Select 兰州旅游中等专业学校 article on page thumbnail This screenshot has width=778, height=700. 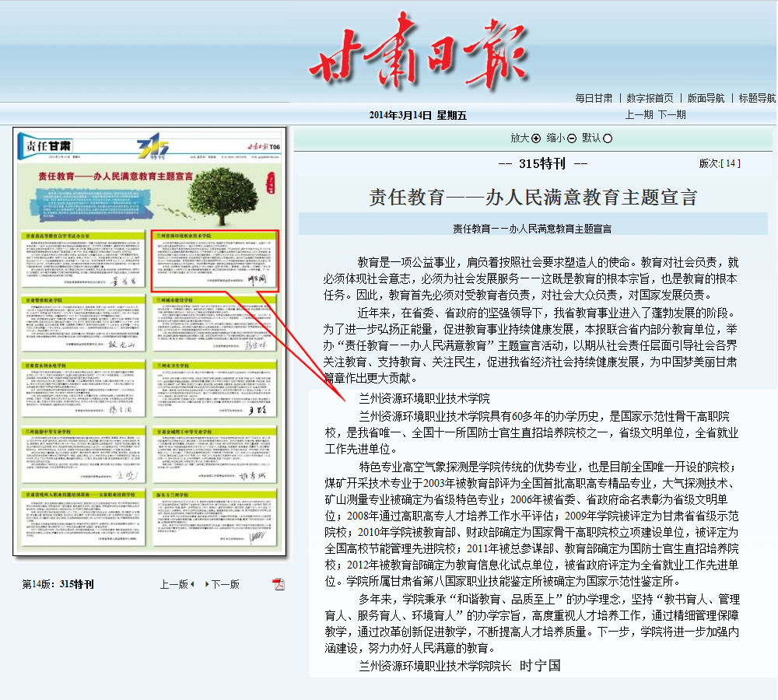[x=83, y=456]
